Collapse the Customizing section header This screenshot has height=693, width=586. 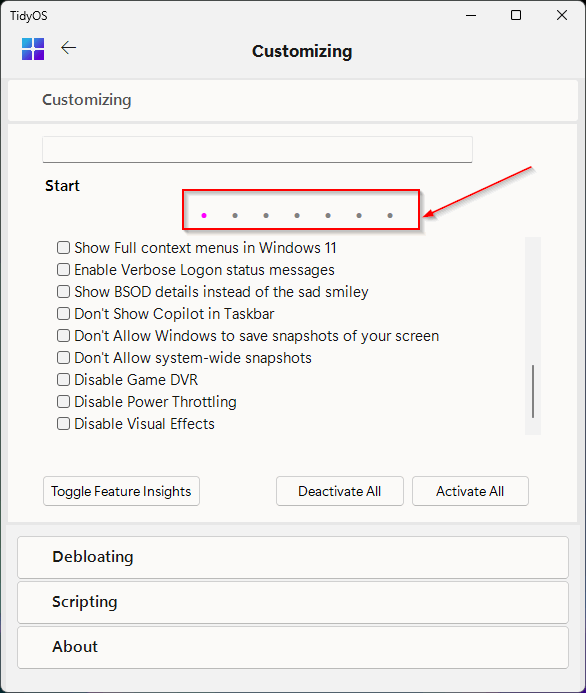293,100
